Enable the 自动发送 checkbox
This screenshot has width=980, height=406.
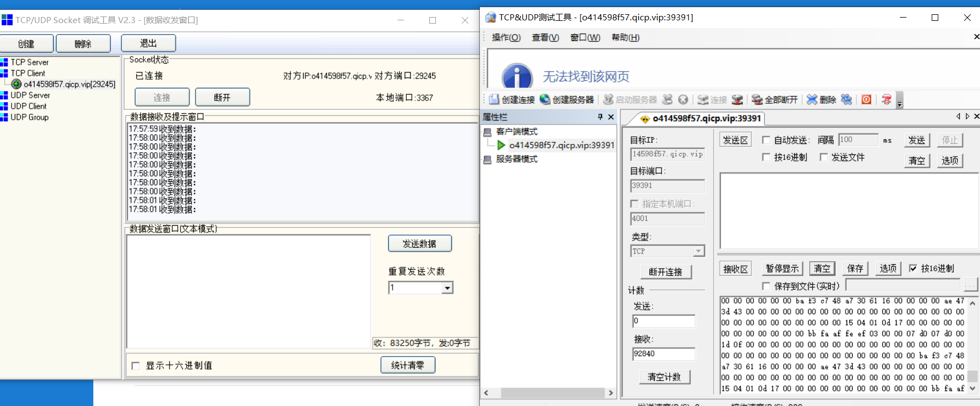click(x=766, y=140)
